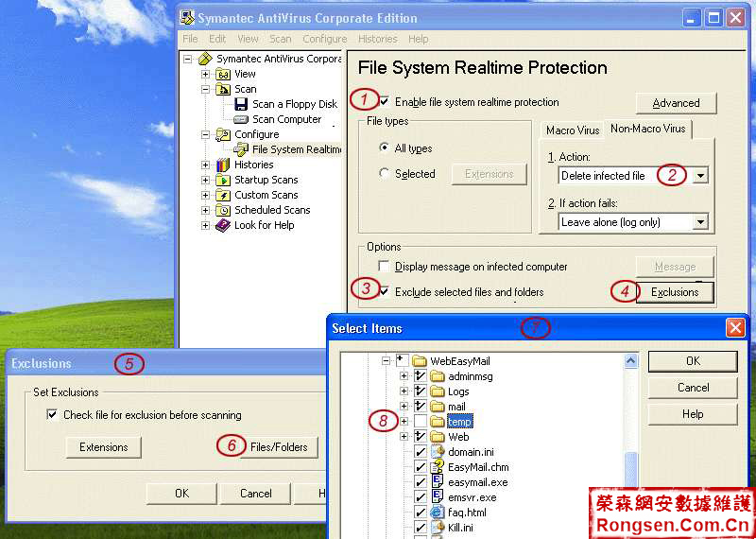
Task: Click the emsvr.exe file icon
Action: (437, 496)
